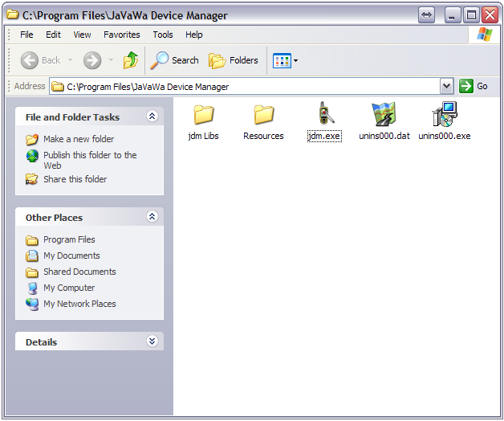The width and height of the screenshot is (504, 421).
Task: Click the Up folder toolbar icon
Action: [130, 60]
